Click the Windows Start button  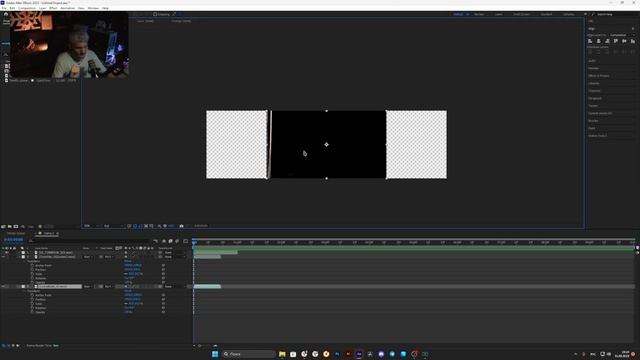click(x=215, y=354)
